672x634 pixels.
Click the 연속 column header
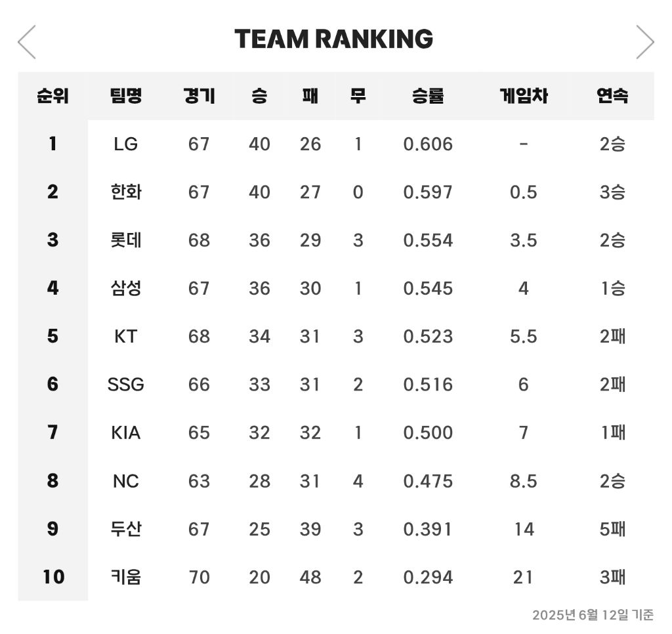[612, 96]
